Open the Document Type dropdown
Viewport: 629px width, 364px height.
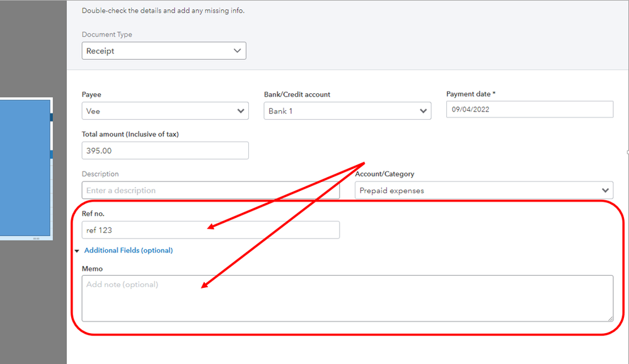[163, 51]
